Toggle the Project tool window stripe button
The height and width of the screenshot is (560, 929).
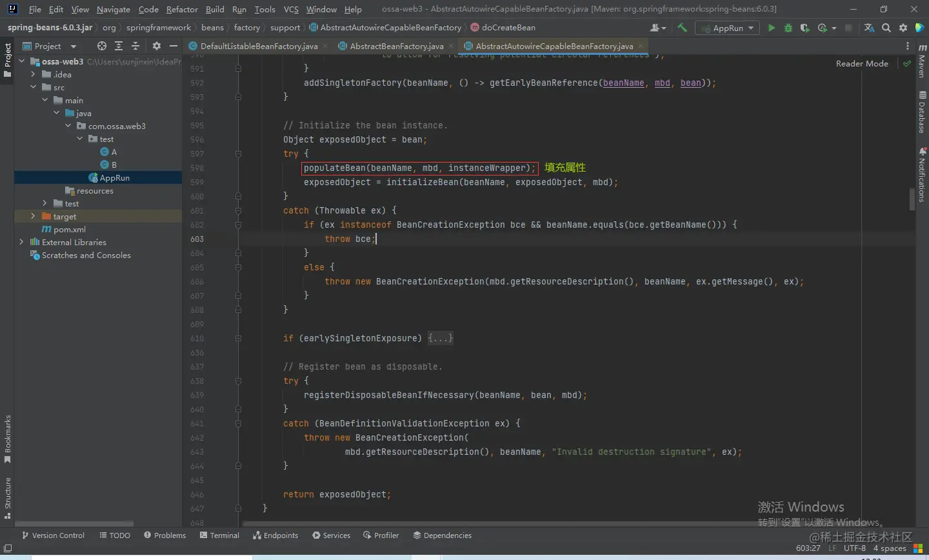pyautogui.click(x=8, y=59)
